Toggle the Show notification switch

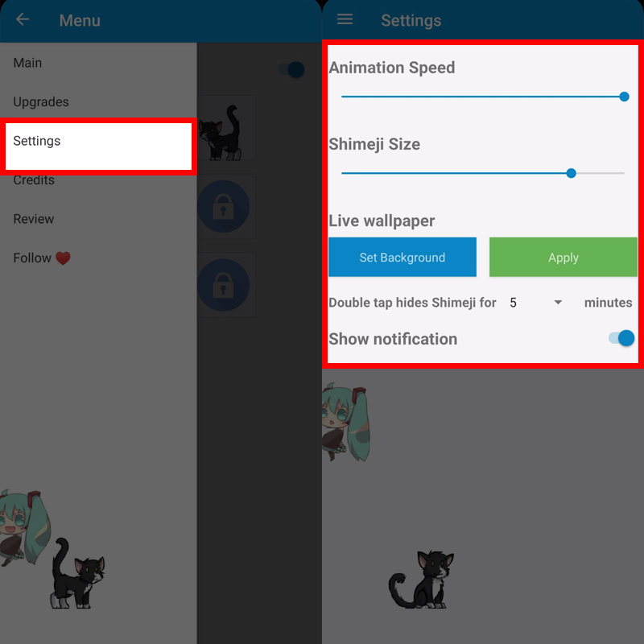(621, 338)
